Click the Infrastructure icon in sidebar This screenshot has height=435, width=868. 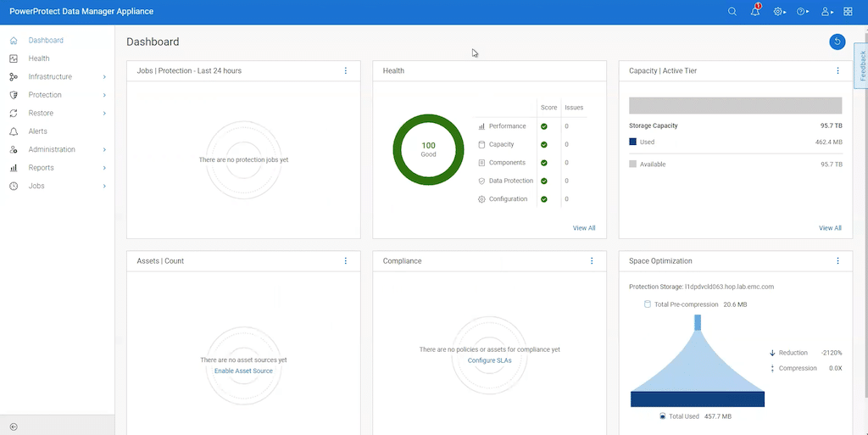[14, 77]
